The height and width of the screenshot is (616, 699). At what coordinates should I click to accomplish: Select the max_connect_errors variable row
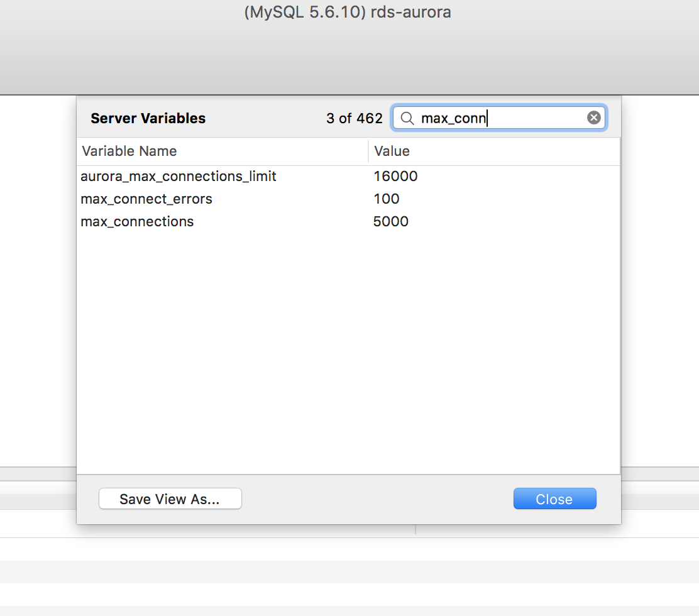point(348,199)
